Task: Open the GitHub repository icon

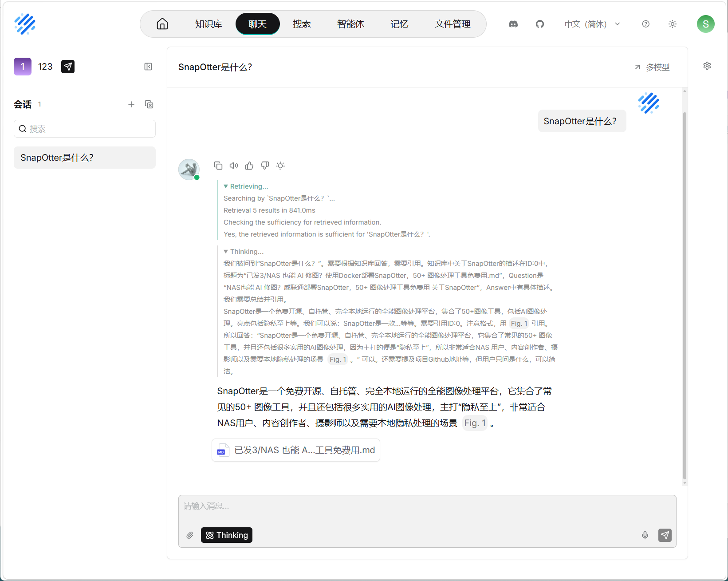Action: tap(540, 24)
